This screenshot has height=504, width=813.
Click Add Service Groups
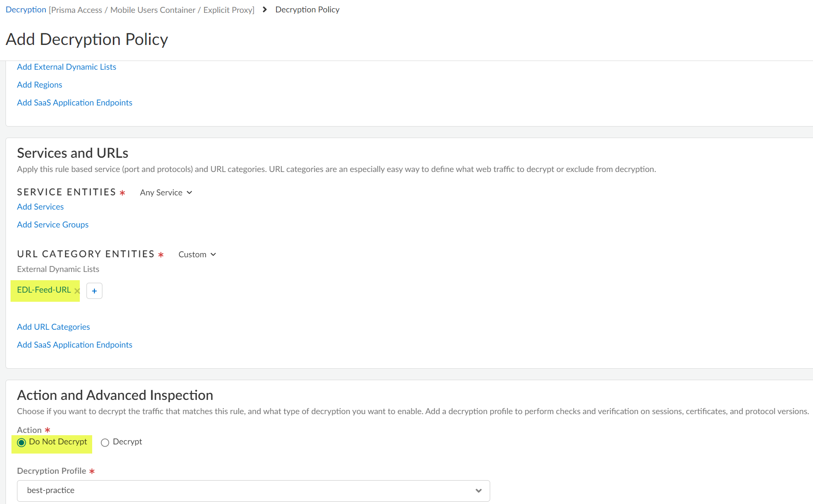tap(52, 224)
